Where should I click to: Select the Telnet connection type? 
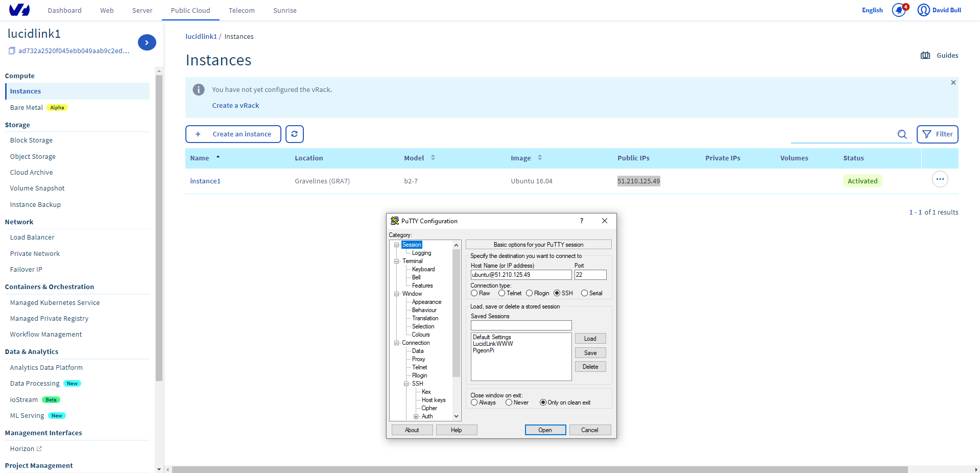(x=501, y=293)
